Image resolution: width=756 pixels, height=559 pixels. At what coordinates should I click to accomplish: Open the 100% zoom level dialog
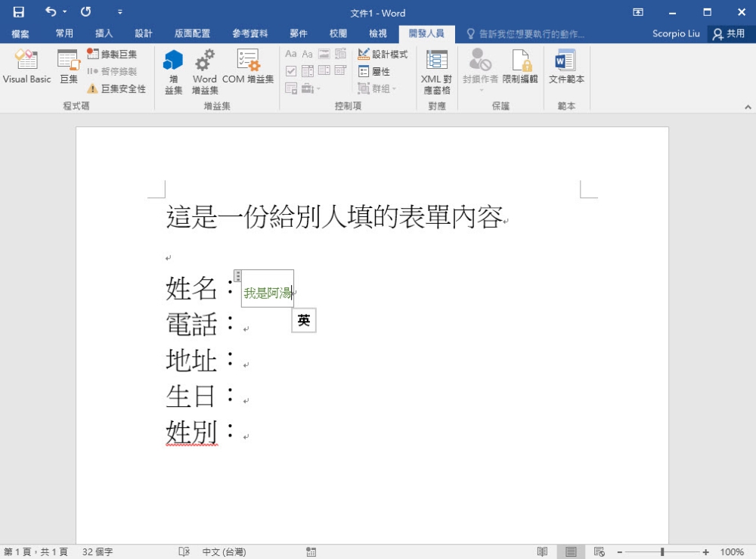click(732, 551)
